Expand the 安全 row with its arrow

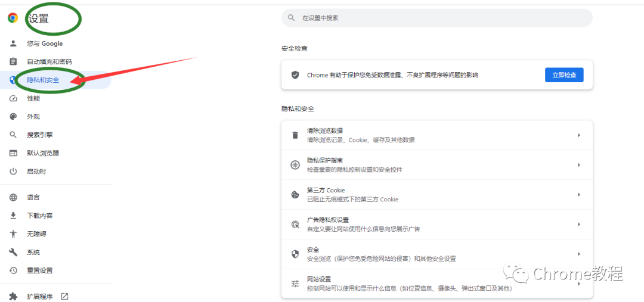(578, 254)
